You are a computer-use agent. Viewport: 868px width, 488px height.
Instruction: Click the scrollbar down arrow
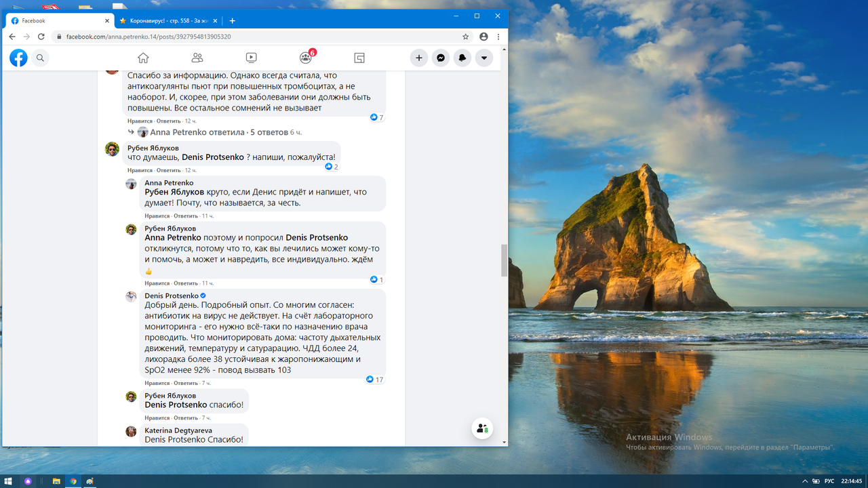[504, 442]
